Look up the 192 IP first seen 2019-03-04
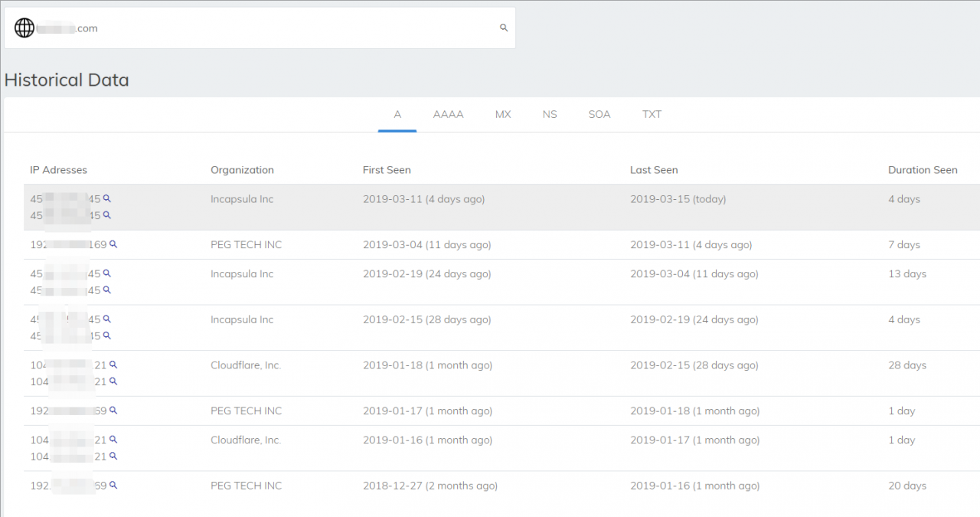Screen dimensions: 980x517 [113, 244]
